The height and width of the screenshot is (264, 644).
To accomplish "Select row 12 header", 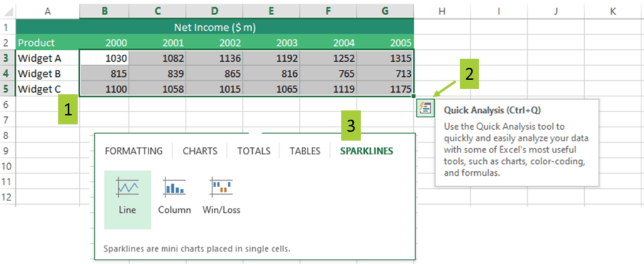I will click(x=8, y=197).
